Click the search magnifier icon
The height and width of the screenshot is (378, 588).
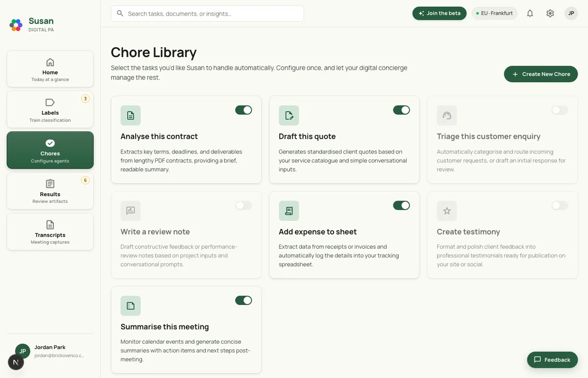click(x=120, y=14)
